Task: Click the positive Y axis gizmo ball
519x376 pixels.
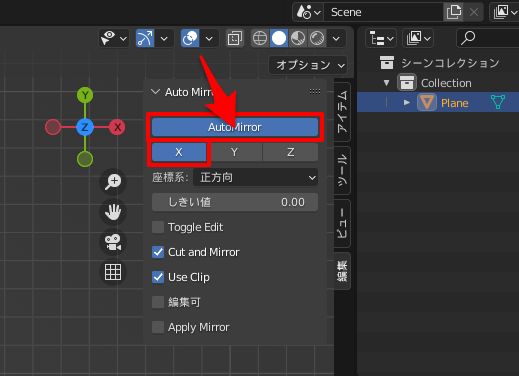Action: click(85, 95)
